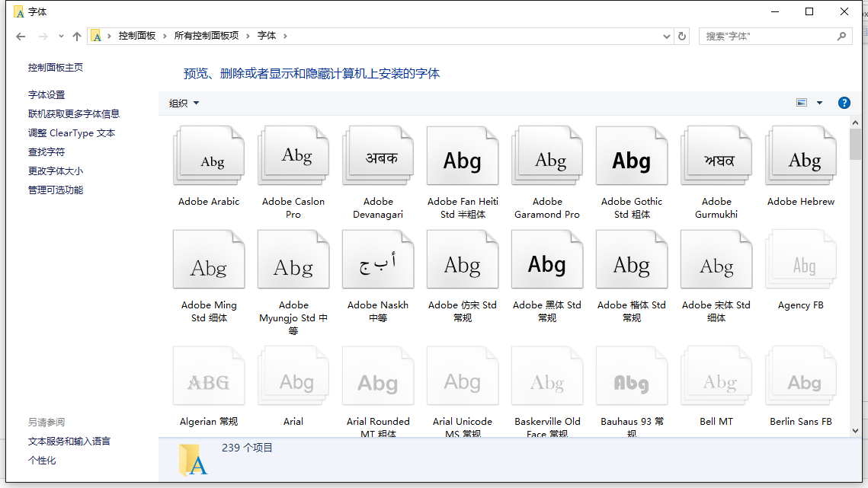
Task: Expand the view options dropdown arrow
Action: coord(819,103)
